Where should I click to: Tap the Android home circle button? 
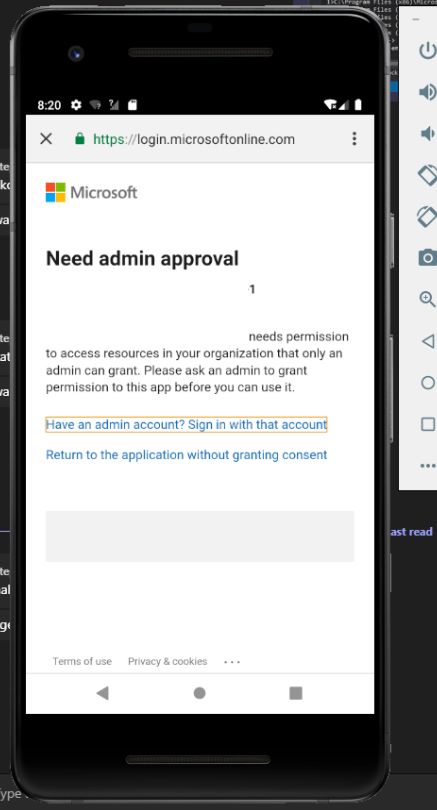coord(199,693)
